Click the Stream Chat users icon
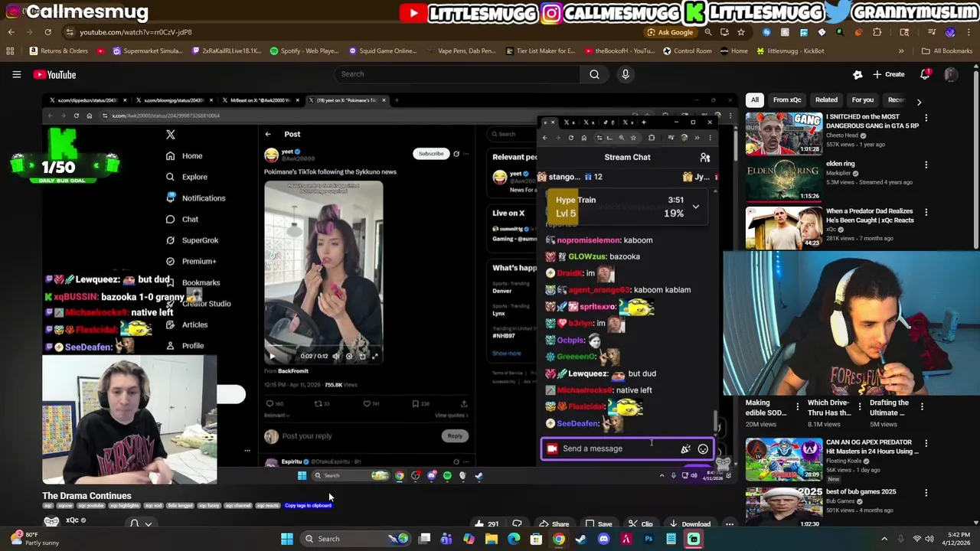The height and width of the screenshot is (551, 980). point(705,158)
